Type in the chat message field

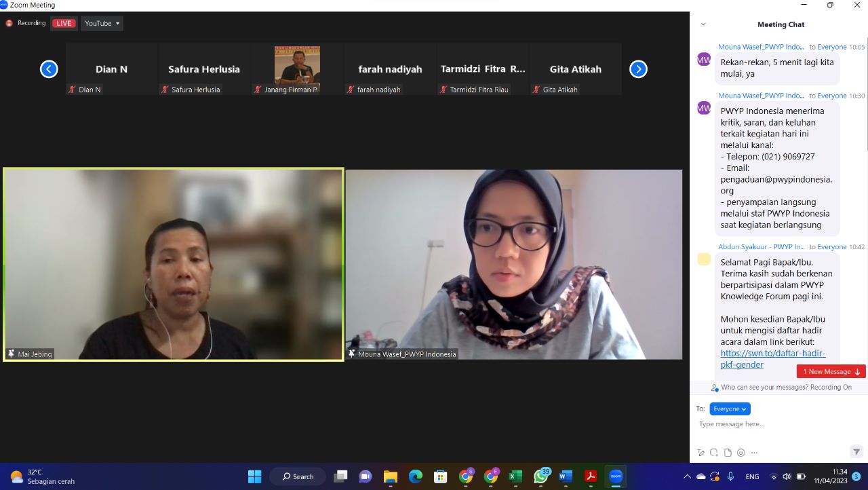pyautogui.click(x=773, y=425)
